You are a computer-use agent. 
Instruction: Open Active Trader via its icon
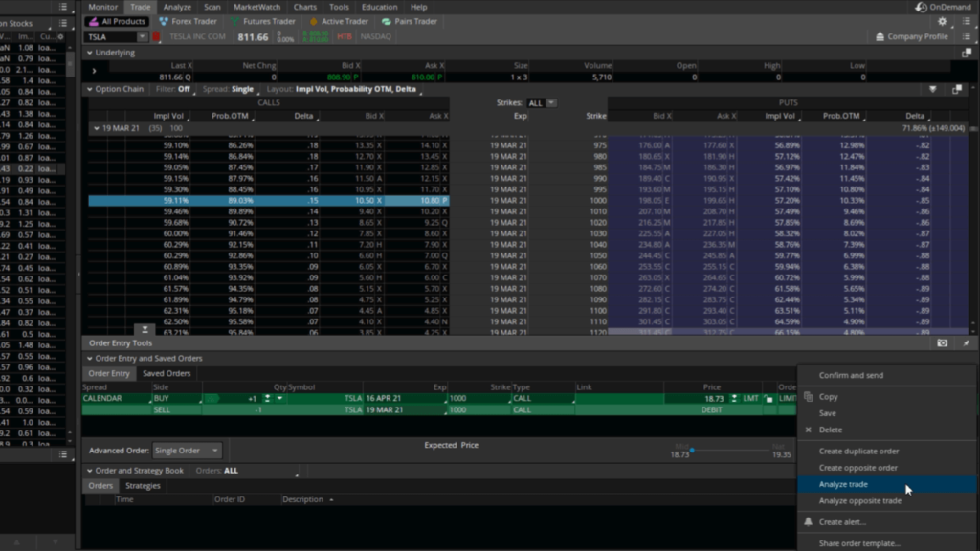[314, 21]
